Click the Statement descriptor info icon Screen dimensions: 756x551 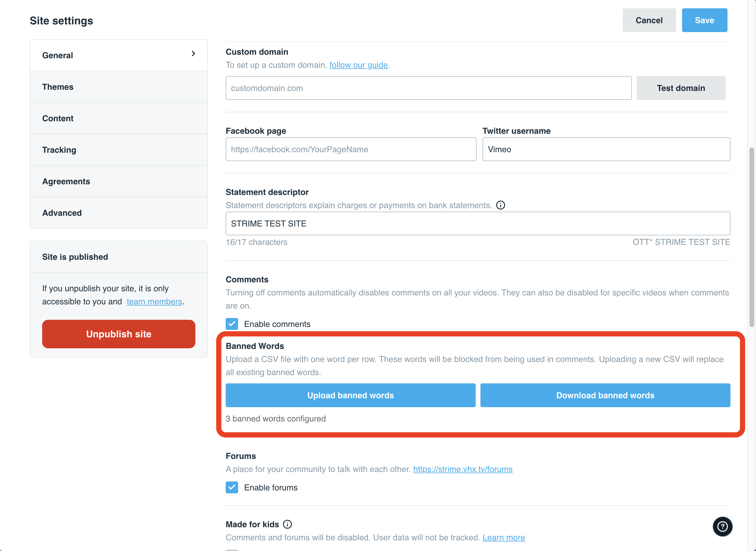[500, 205]
